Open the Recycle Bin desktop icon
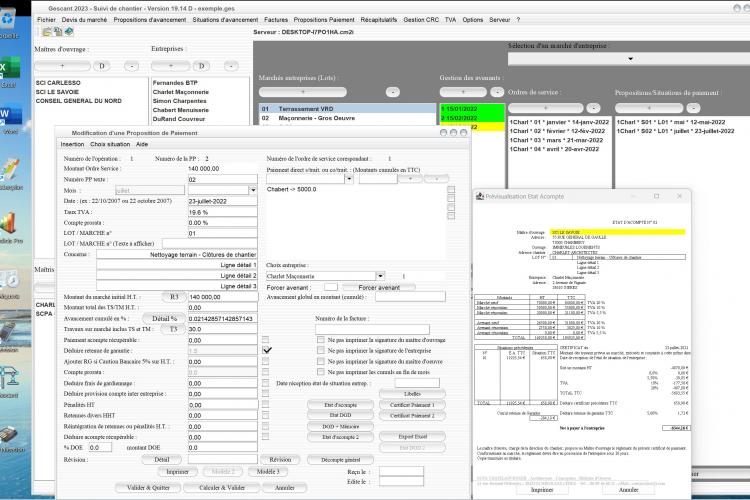The image size is (750, 500). coord(8,23)
